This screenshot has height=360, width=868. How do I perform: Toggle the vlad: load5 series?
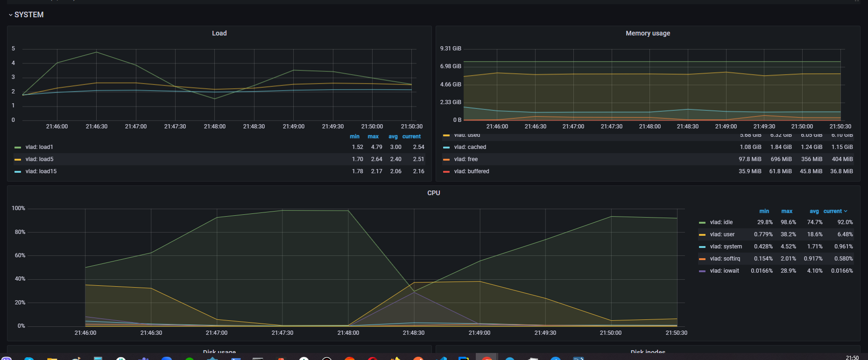pyautogui.click(x=39, y=159)
